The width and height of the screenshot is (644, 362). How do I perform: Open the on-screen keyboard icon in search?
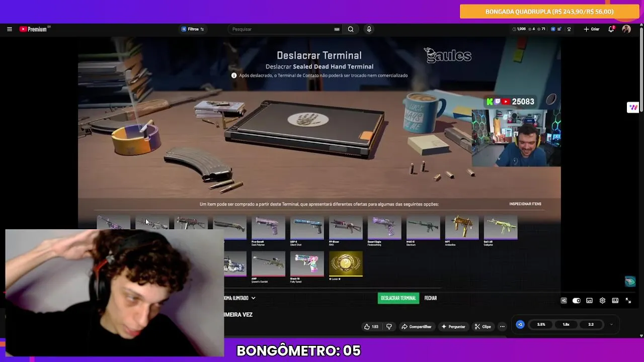[337, 29]
